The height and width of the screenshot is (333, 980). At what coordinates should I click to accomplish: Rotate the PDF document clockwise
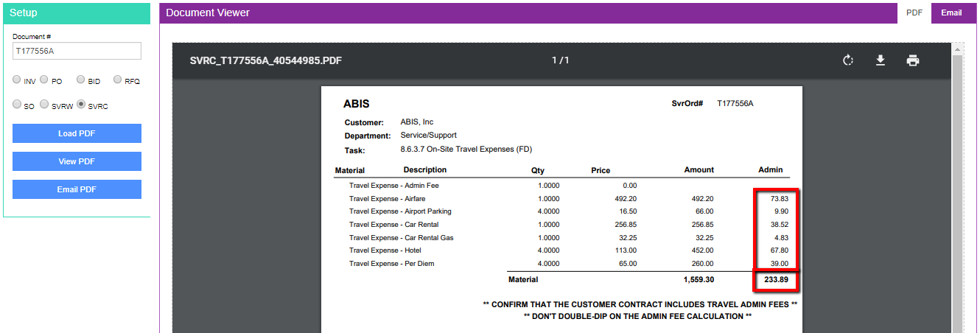(x=848, y=60)
